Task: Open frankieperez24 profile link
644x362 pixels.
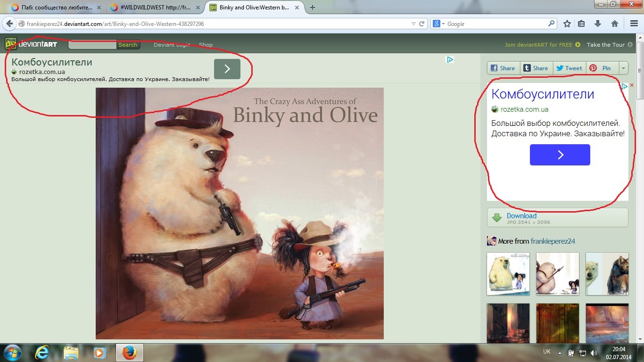Action: coord(553,241)
